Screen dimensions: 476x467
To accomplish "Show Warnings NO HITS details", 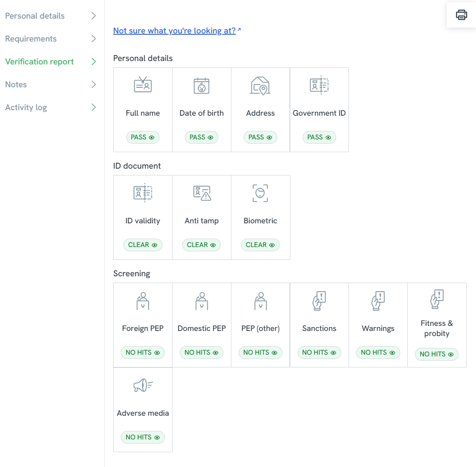I will click(378, 353).
